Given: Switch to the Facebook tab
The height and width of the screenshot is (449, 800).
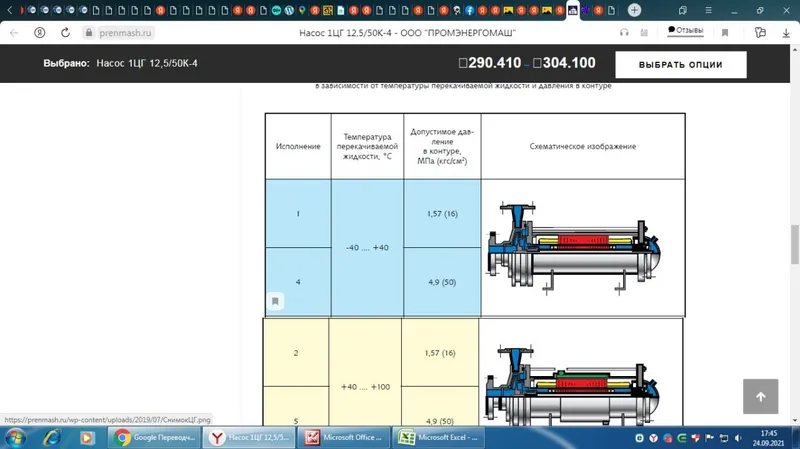Looking at the screenshot, I should [469, 10].
